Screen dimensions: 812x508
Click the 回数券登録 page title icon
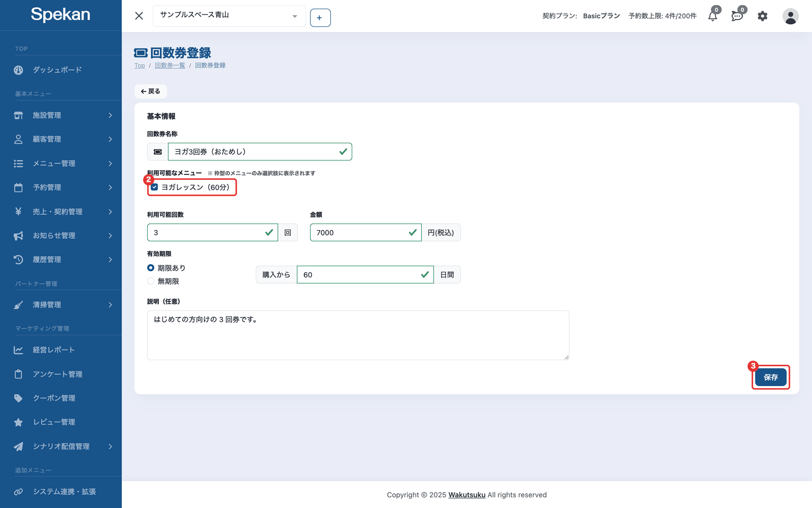[x=141, y=53]
